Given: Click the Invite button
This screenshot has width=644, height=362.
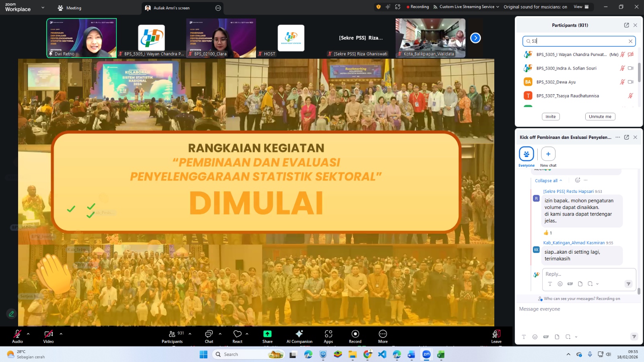Looking at the screenshot, I should pyautogui.click(x=551, y=117).
